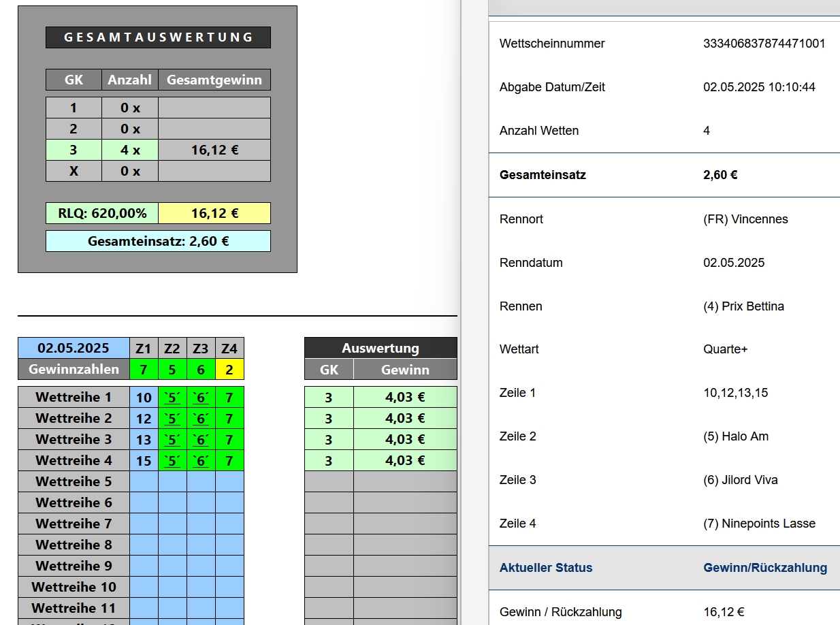Select the Wettreihe 5 label

pos(74,481)
